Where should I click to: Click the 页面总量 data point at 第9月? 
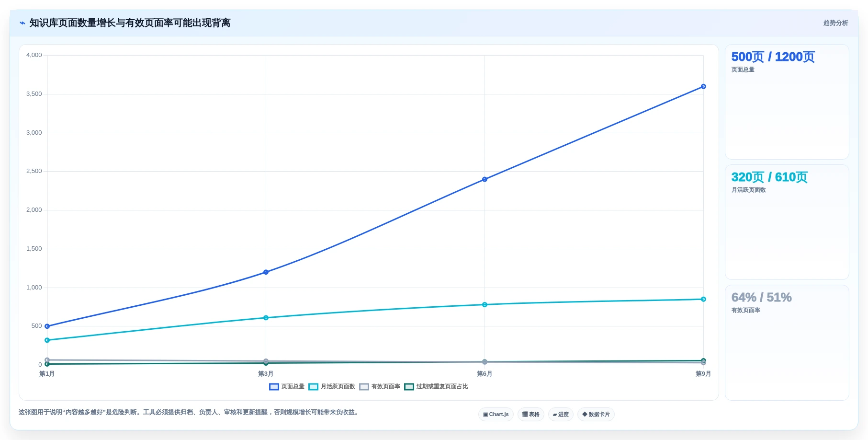703,87
